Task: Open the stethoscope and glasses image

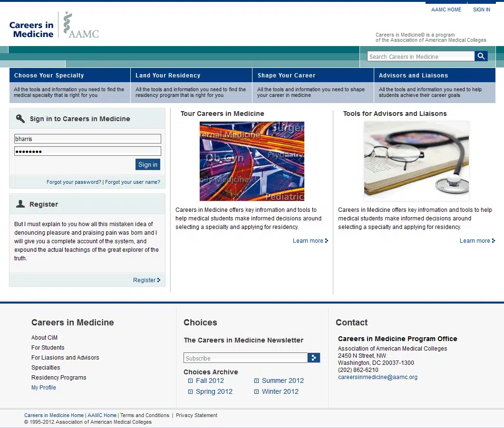Action: 416,161
